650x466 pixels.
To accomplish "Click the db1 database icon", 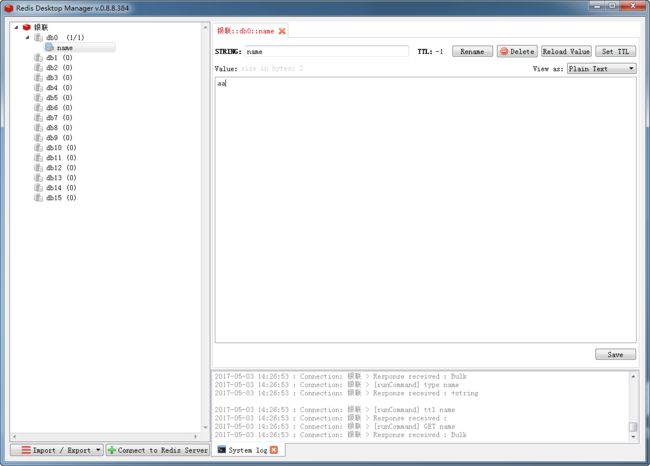I will [x=38, y=58].
